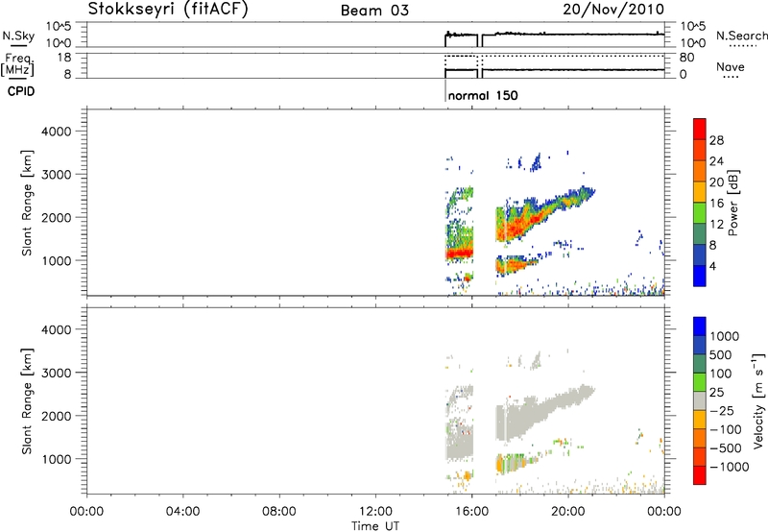Screen dimensions: 768x532
Task: Click the 00:00 label ending the time axis
Action: click(664, 512)
